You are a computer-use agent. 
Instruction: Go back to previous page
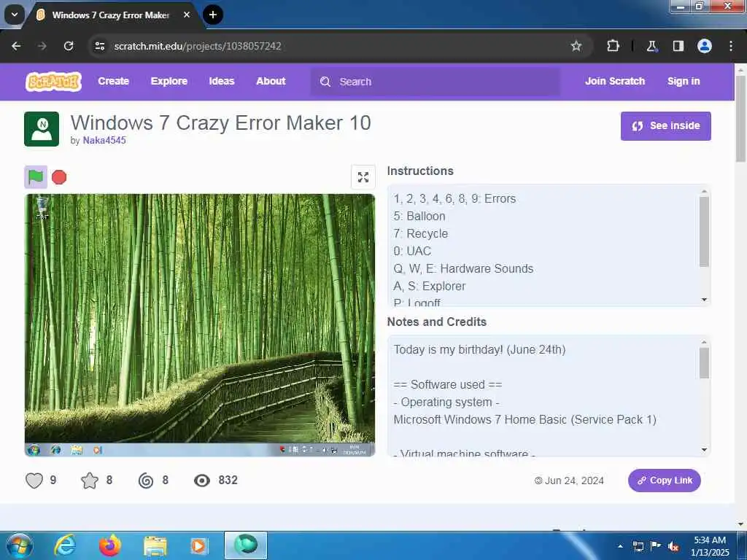tap(16, 46)
